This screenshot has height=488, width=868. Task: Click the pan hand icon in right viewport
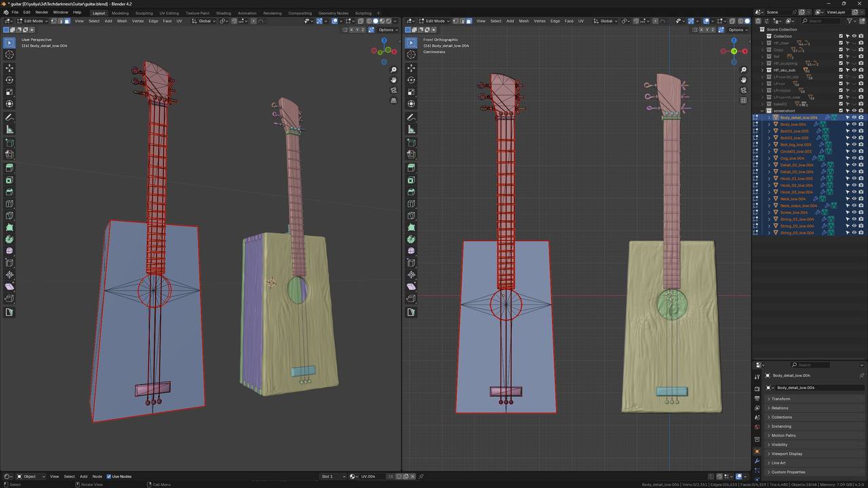[x=743, y=80]
